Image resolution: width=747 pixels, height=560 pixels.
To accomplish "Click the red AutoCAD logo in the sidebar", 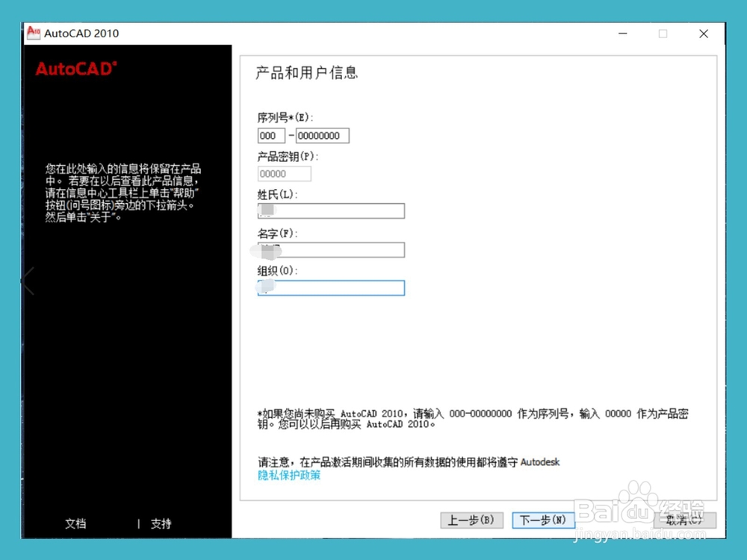I will coord(73,68).
